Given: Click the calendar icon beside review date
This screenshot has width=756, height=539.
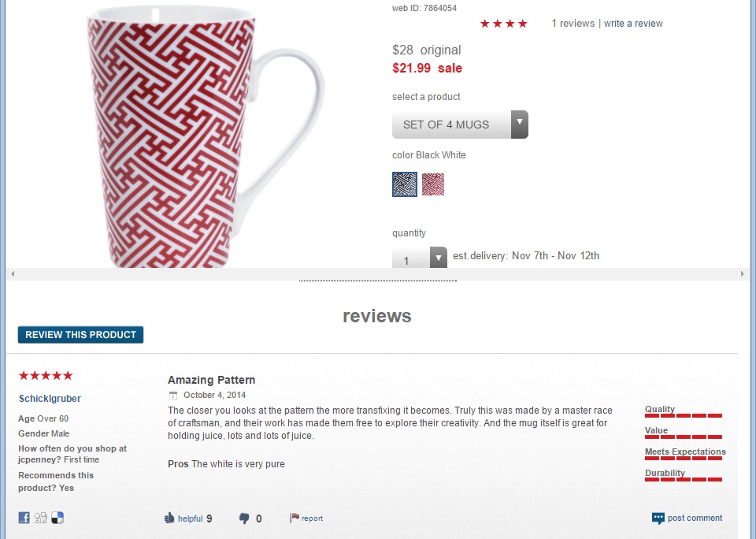Looking at the screenshot, I should point(173,396).
